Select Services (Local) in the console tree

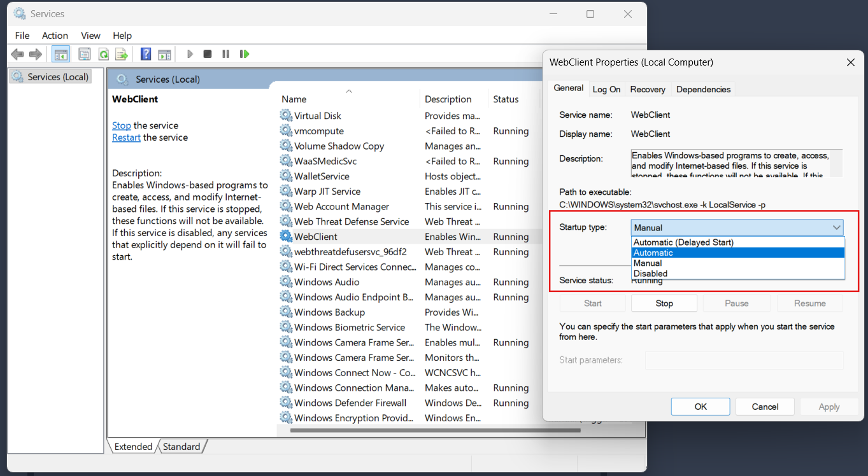pyautogui.click(x=50, y=77)
